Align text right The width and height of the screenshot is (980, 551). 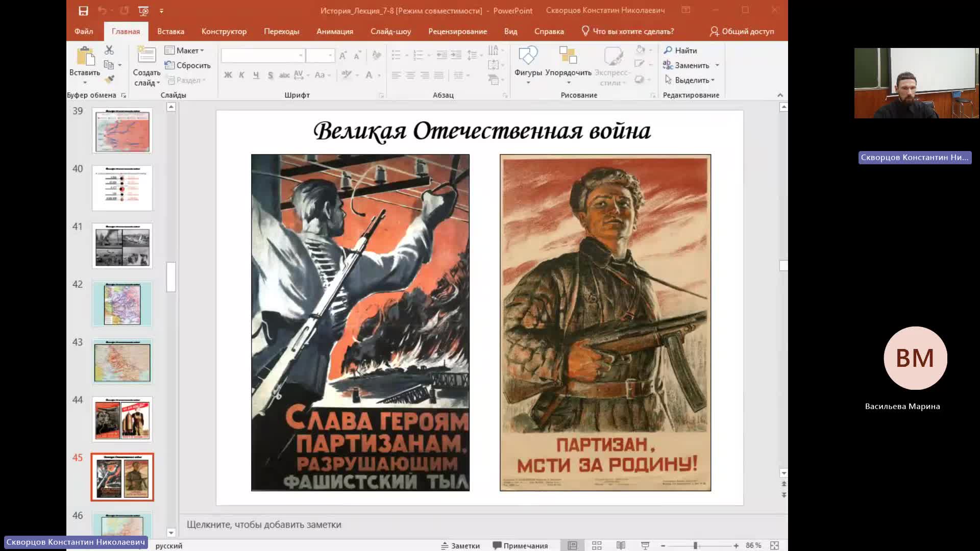pyautogui.click(x=425, y=75)
